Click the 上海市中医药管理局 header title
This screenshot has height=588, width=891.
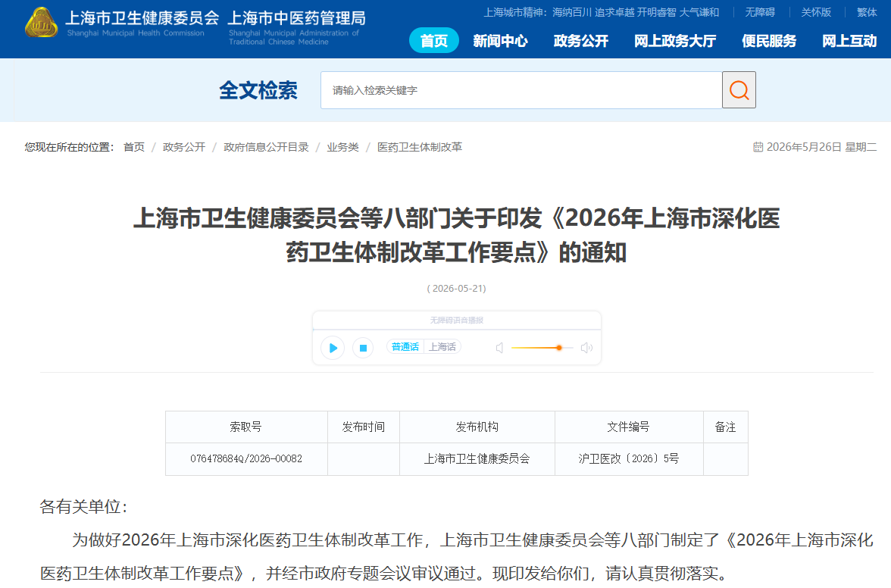pos(297,18)
